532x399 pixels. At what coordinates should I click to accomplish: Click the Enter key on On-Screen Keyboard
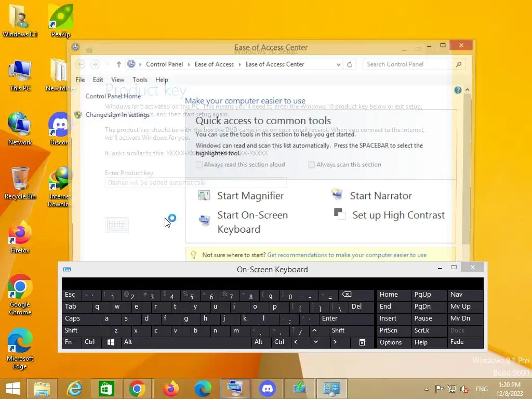[347, 318]
